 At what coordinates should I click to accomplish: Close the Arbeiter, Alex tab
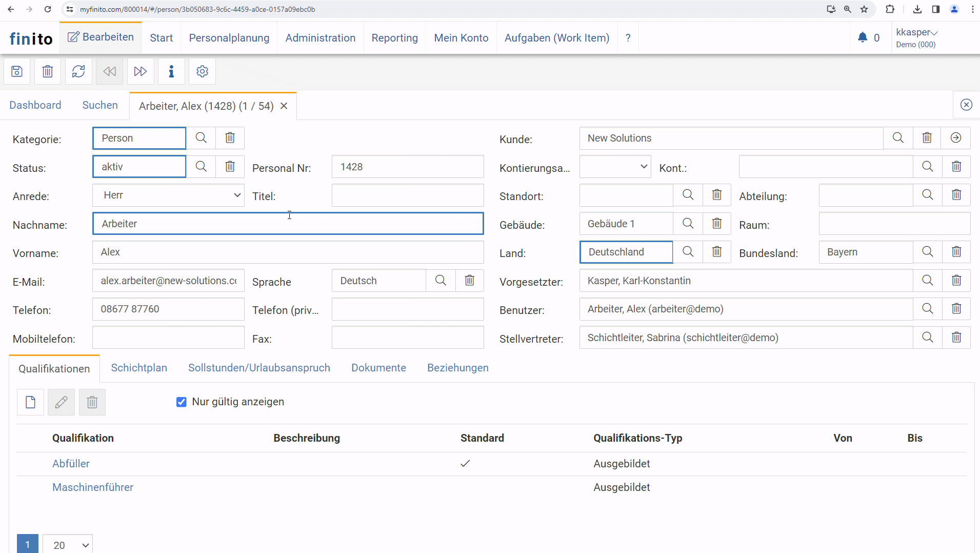[284, 106]
